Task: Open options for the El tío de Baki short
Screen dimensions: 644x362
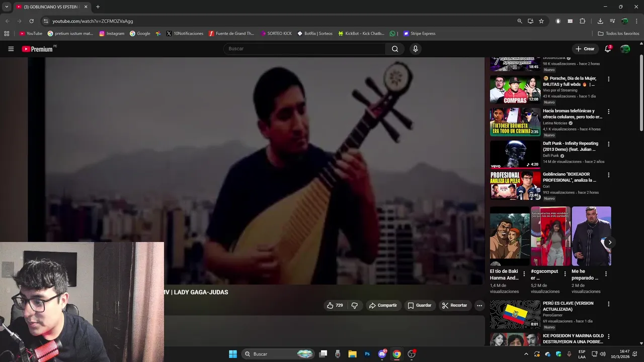Action: (524, 274)
